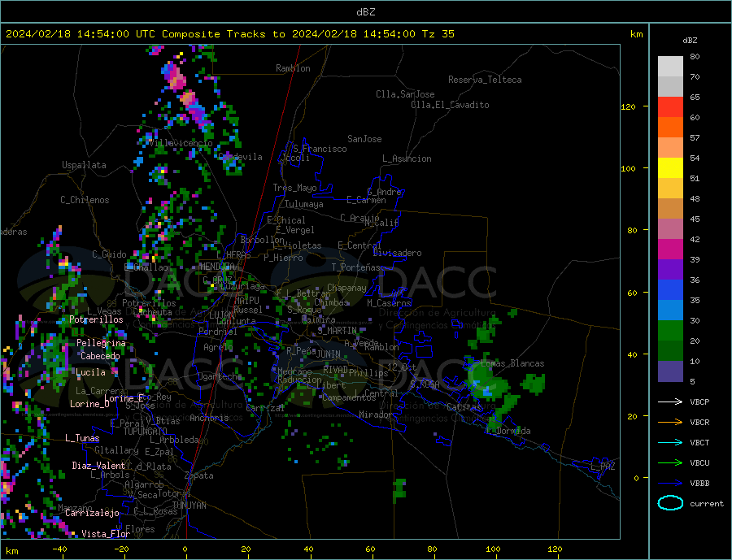
Task: Click the Zapata label
Action: coord(199,476)
